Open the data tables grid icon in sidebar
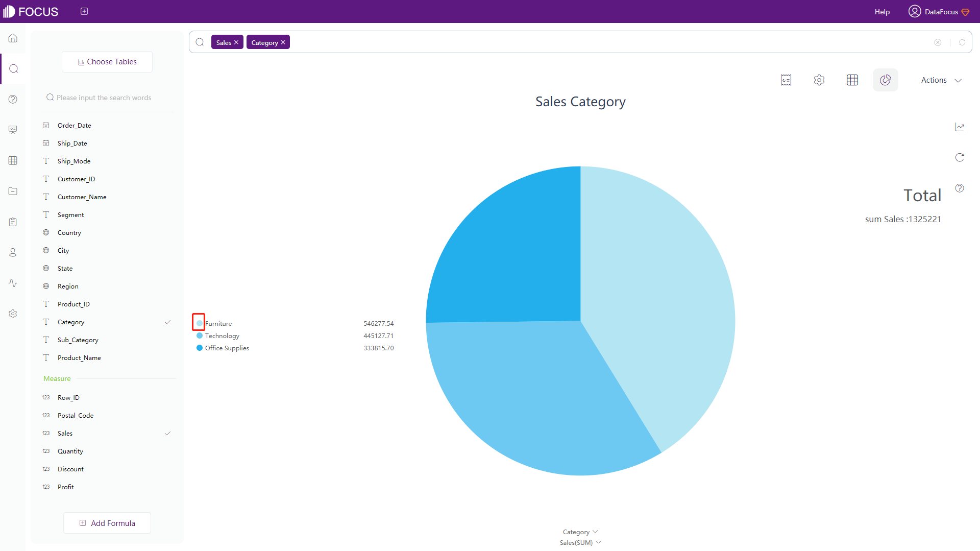Viewport: 980px width, 551px height. 13,160
